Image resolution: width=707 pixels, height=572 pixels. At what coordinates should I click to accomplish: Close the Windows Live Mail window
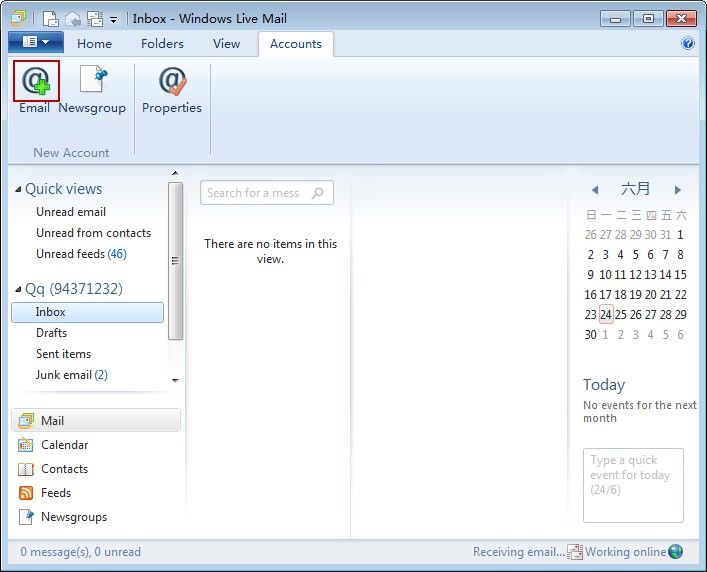tap(682, 19)
